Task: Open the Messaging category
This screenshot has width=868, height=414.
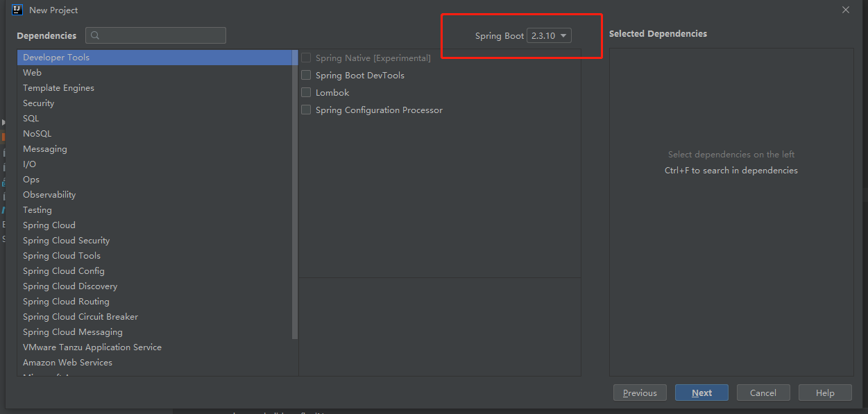Action: click(155, 149)
